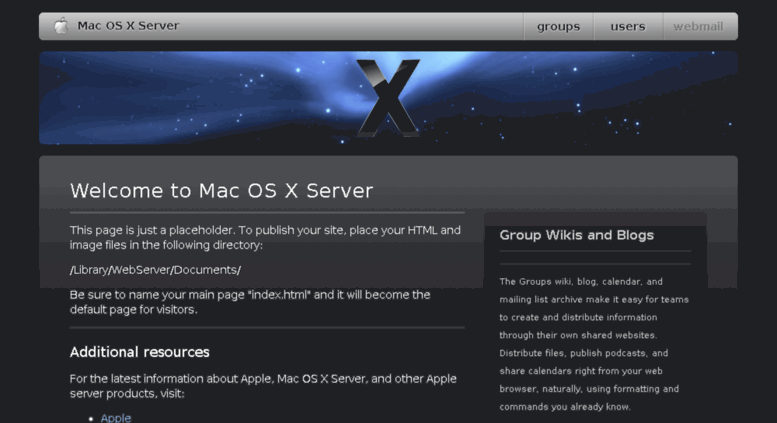This screenshot has width=777, height=423.
Task: Click the X banner image
Action: pyautogui.click(x=388, y=98)
